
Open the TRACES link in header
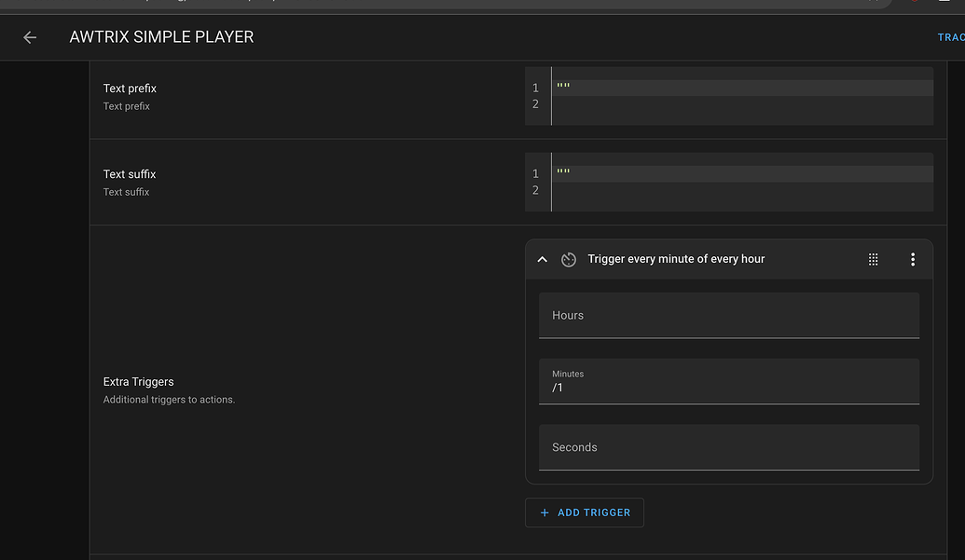pyautogui.click(x=951, y=37)
